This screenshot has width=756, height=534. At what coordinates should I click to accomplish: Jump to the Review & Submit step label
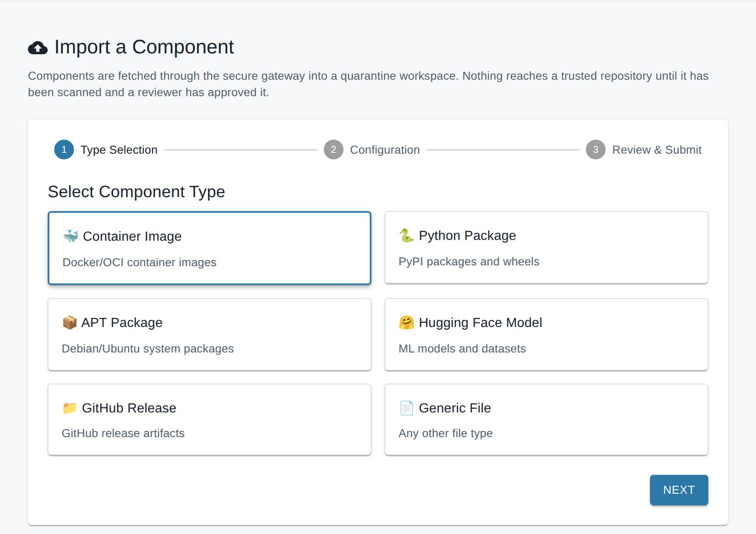coord(657,150)
